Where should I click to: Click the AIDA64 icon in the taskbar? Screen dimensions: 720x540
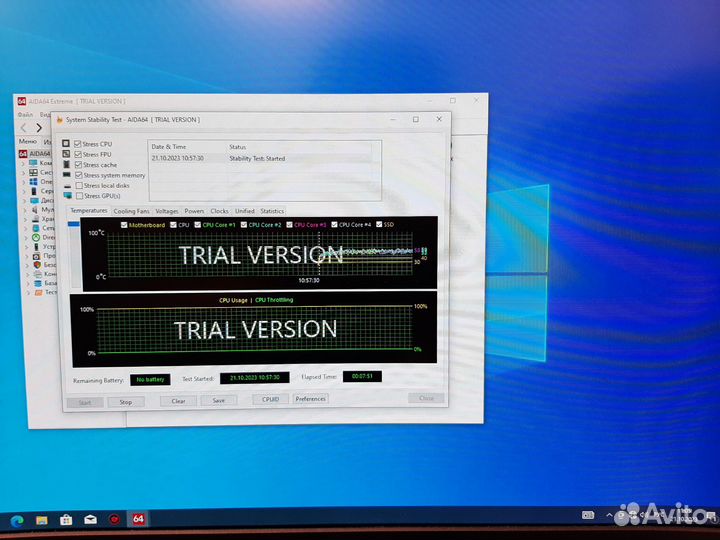click(x=138, y=519)
